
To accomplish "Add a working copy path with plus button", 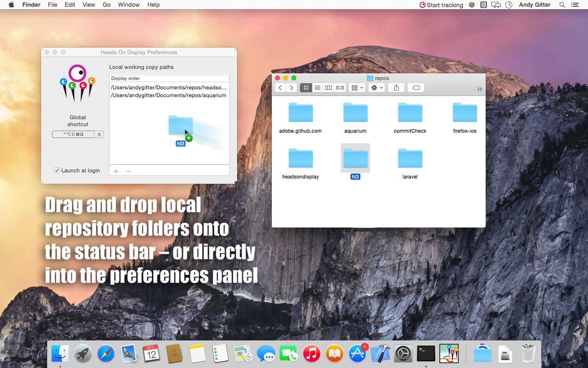I will [116, 171].
